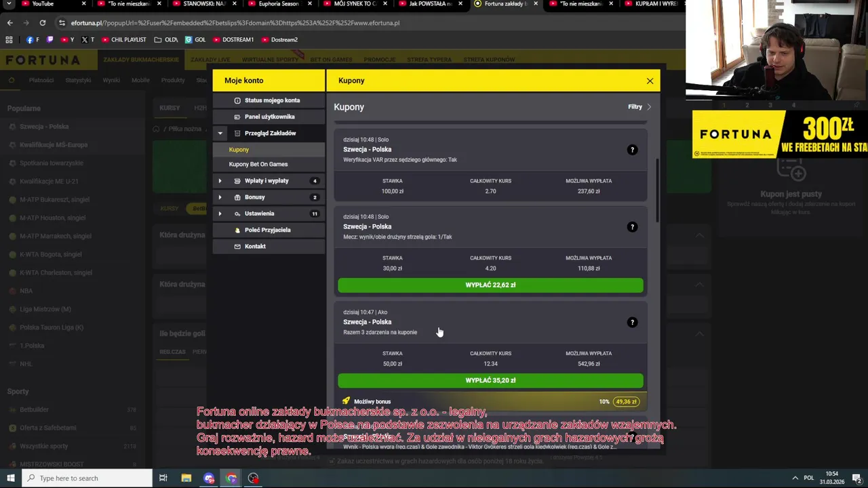Open Poleć Przyjaciela
Image resolution: width=868 pixels, height=488 pixels.
(x=269, y=230)
